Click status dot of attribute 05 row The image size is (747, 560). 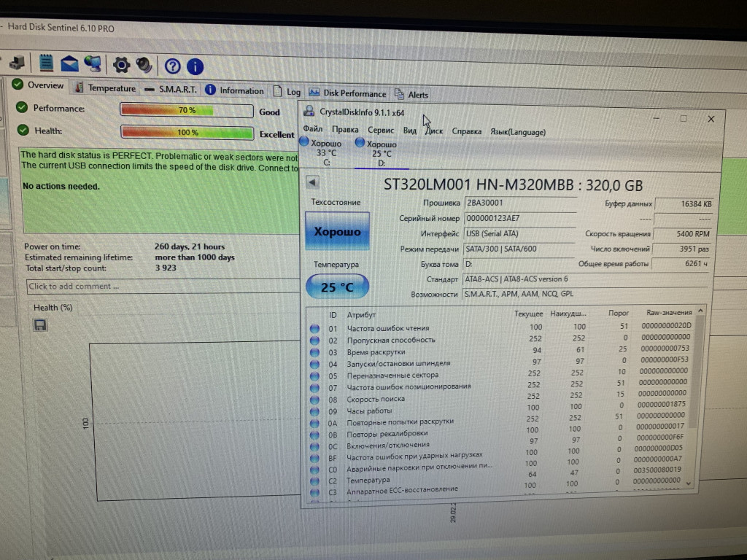[314, 376]
